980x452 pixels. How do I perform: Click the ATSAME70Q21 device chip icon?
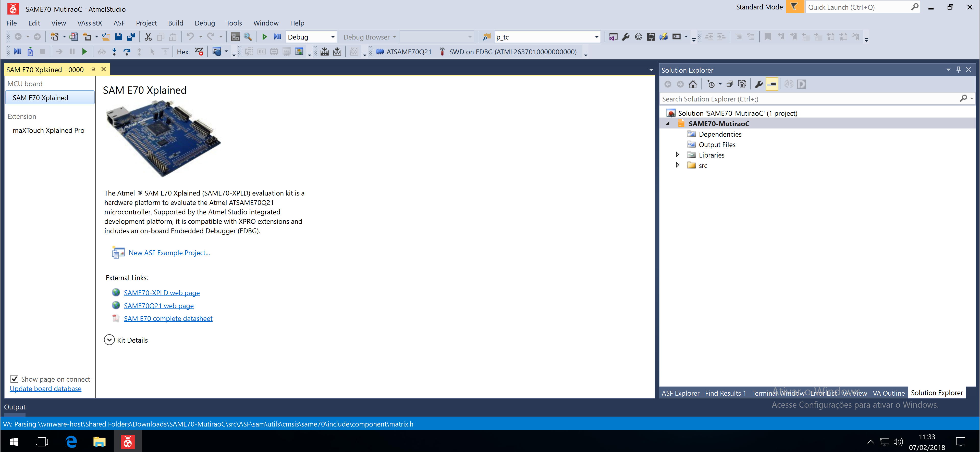coord(380,52)
